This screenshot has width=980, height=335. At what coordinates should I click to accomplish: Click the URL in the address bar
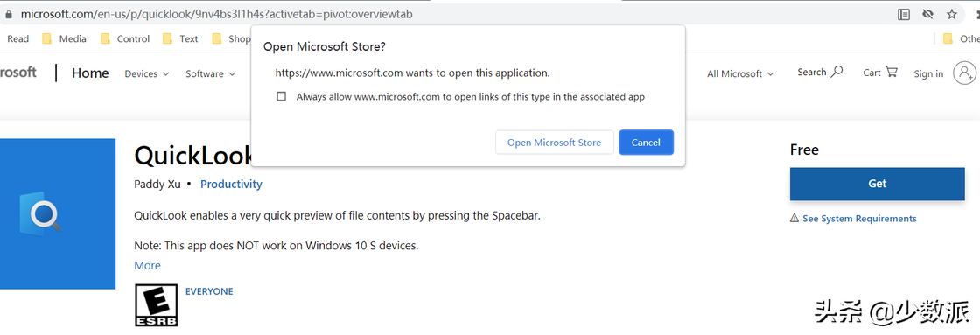216,14
